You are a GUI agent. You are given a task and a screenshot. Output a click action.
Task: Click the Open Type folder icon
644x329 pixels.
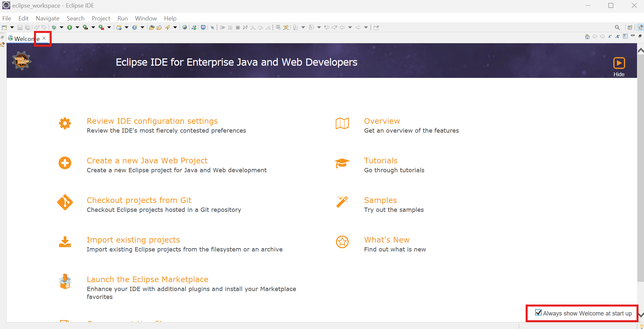click(x=152, y=27)
